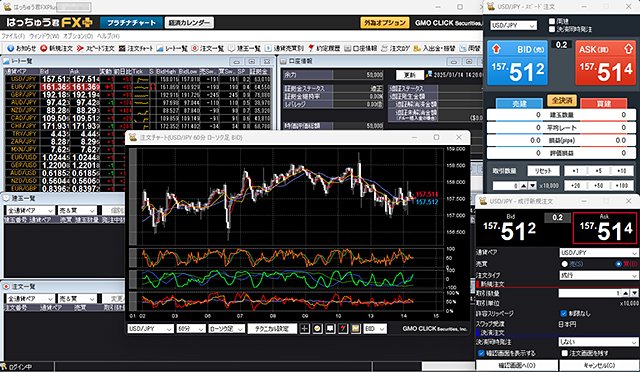The width and height of the screenshot is (640, 372).
Task: Open the ウィンドウ menu
Action: pos(44,36)
